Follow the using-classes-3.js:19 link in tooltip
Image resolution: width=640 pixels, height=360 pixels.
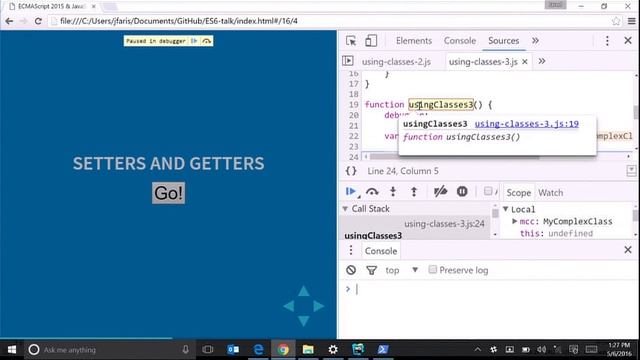[x=527, y=124]
